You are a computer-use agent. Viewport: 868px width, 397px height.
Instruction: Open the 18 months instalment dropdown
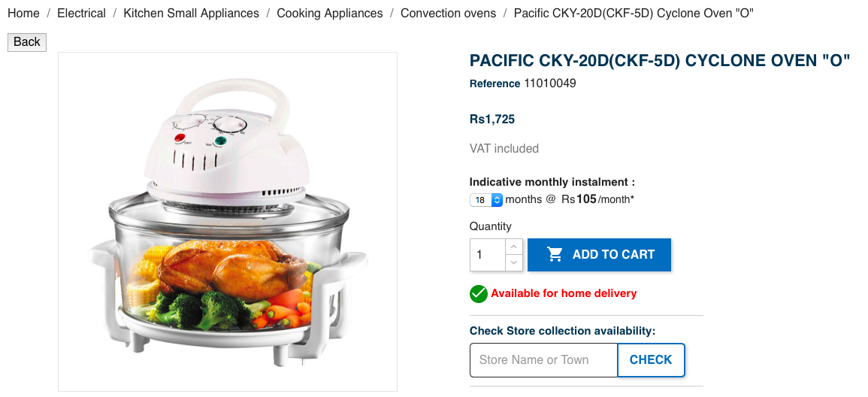[x=486, y=200]
